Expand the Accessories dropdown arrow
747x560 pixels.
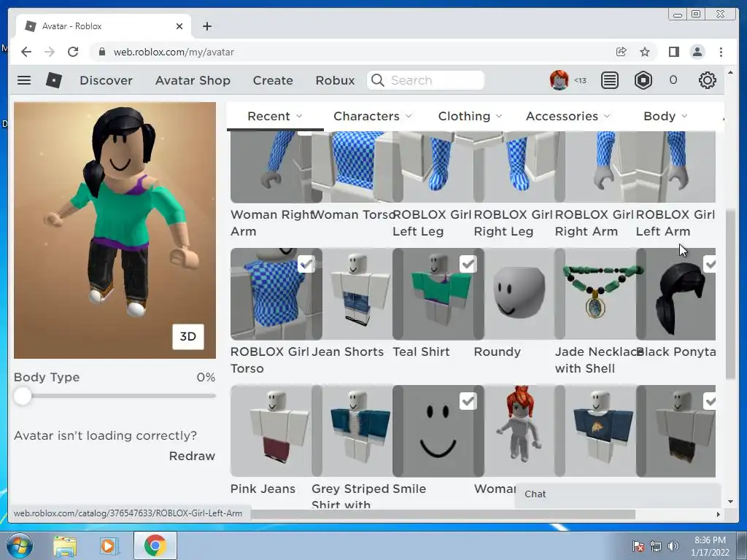click(607, 116)
